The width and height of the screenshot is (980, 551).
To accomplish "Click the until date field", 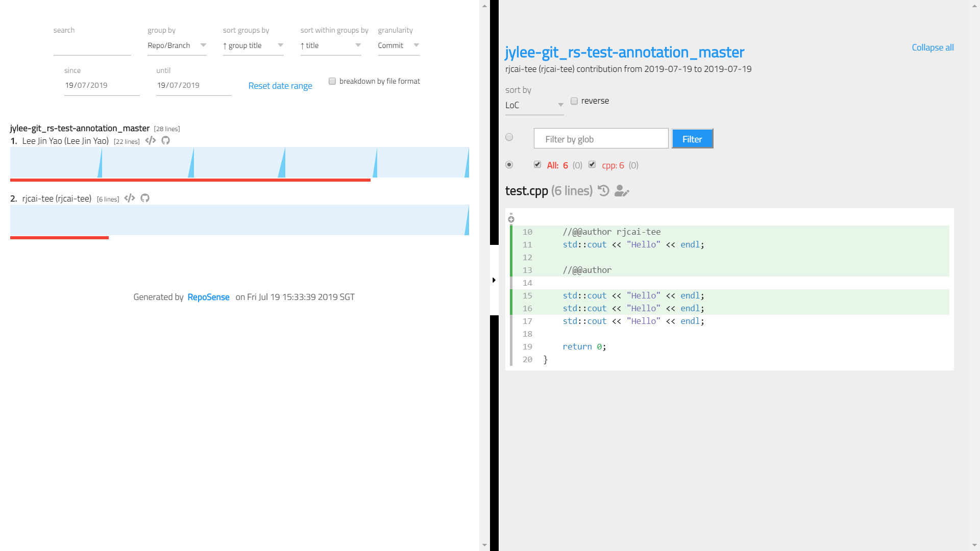I will 194,86.
